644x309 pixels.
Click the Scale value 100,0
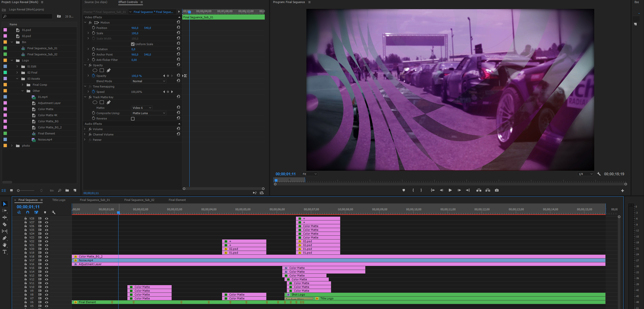(135, 33)
